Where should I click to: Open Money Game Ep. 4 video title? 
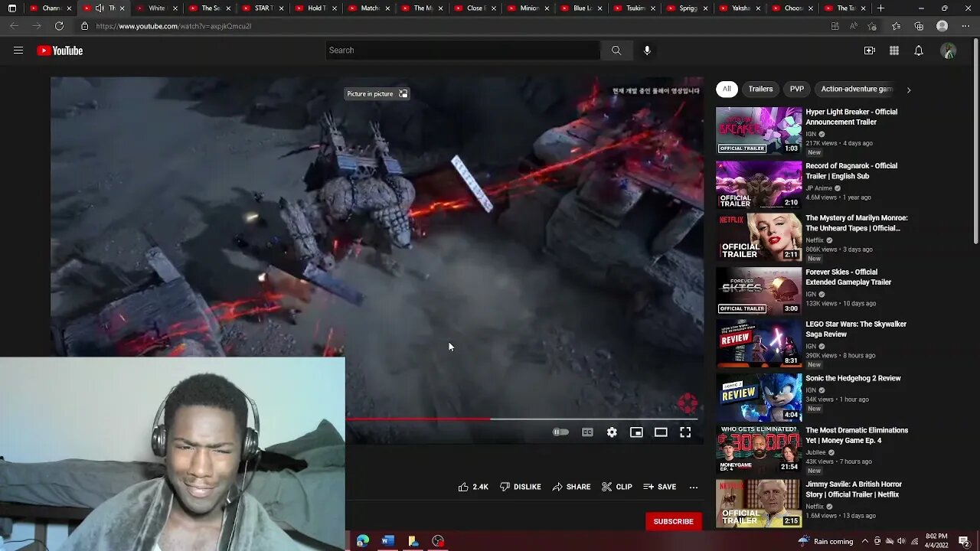[x=857, y=435]
